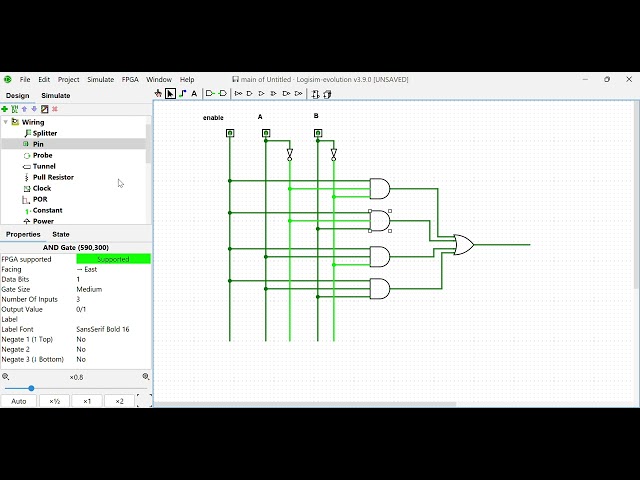640x480 pixels.
Task: Collapse the Wiring library tree node
Action: (x=5, y=122)
